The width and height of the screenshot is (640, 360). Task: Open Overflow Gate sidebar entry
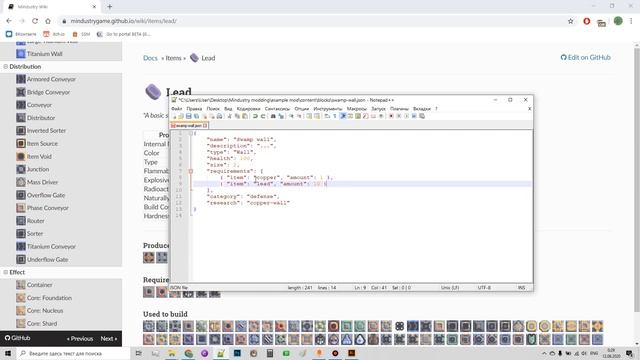tap(46, 195)
